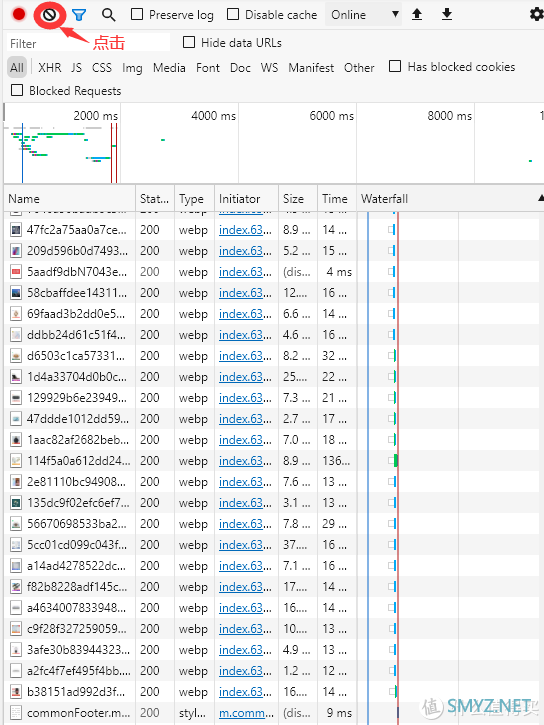Filter requests by Font
The width and height of the screenshot is (544, 725).
[208, 68]
